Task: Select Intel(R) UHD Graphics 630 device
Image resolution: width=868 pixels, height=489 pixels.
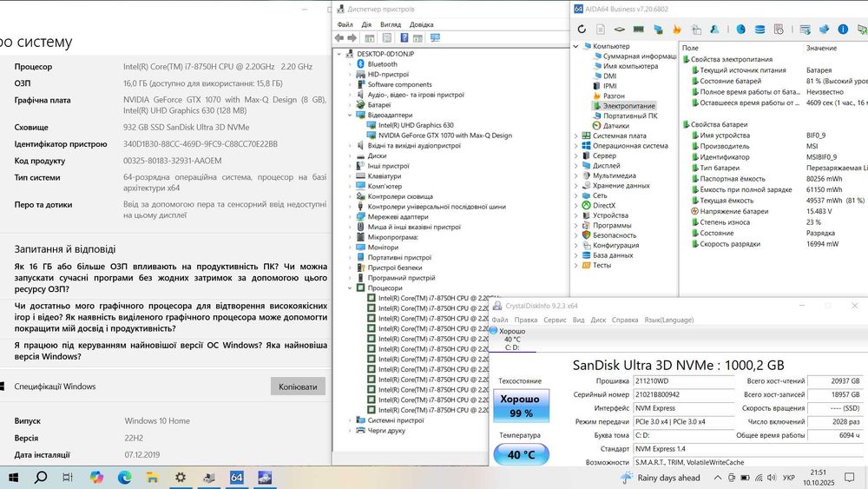Action: pyautogui.click(x=416, y=125)
